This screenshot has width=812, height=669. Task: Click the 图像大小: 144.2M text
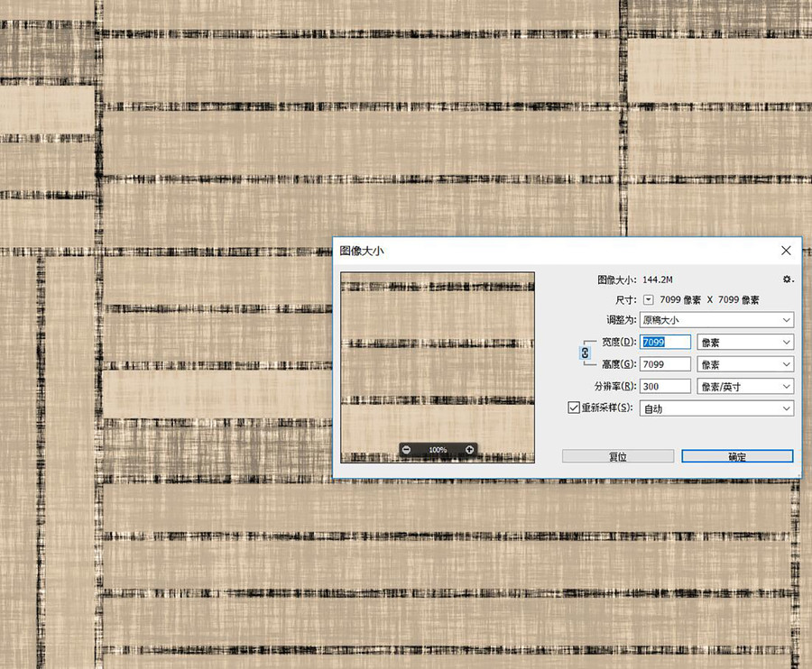coord(635,280)
